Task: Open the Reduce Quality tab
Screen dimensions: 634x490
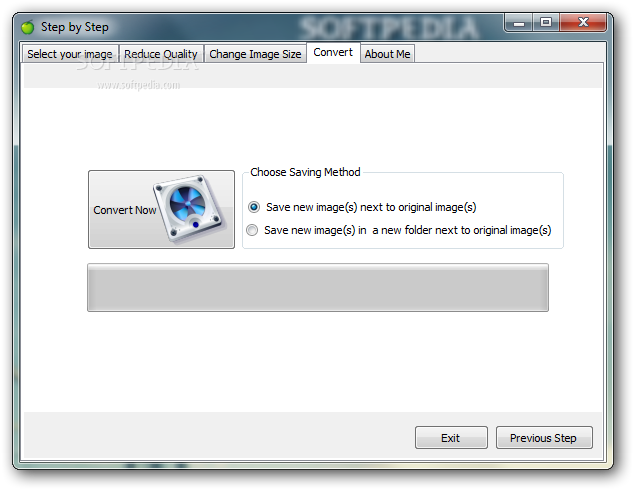Action: [161, 54]
